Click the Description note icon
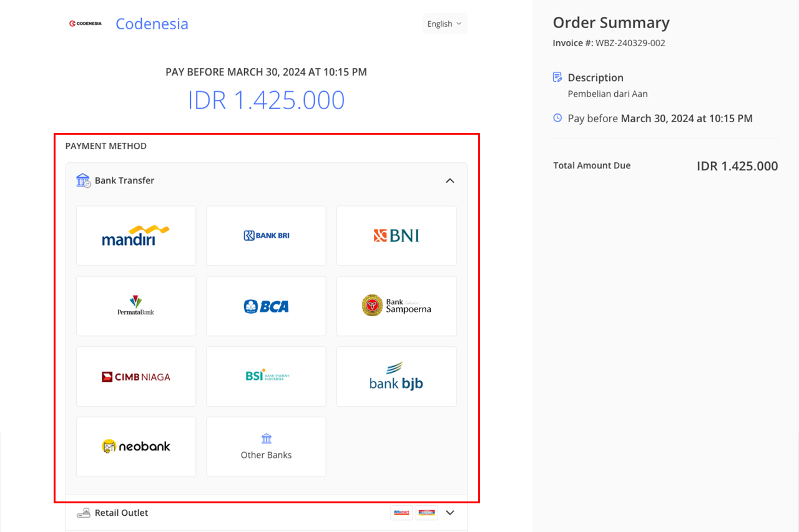The image size is (799, 532). (557, 77)
